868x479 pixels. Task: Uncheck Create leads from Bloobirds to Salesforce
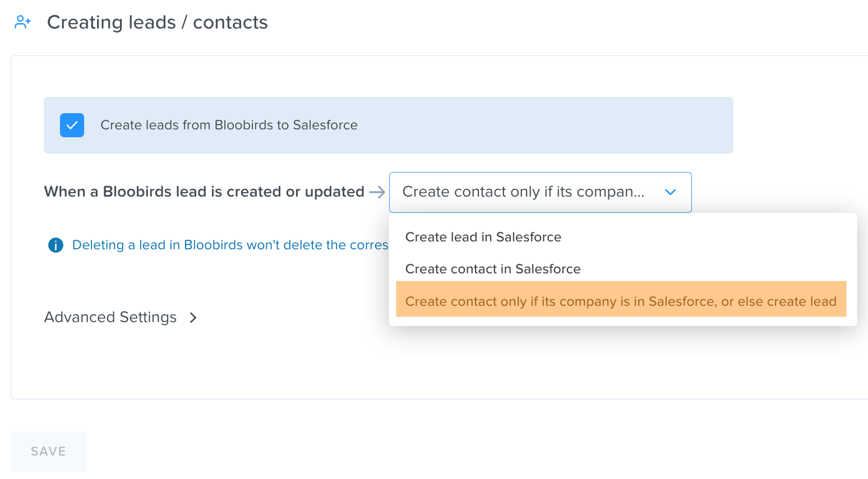[72, 125]
